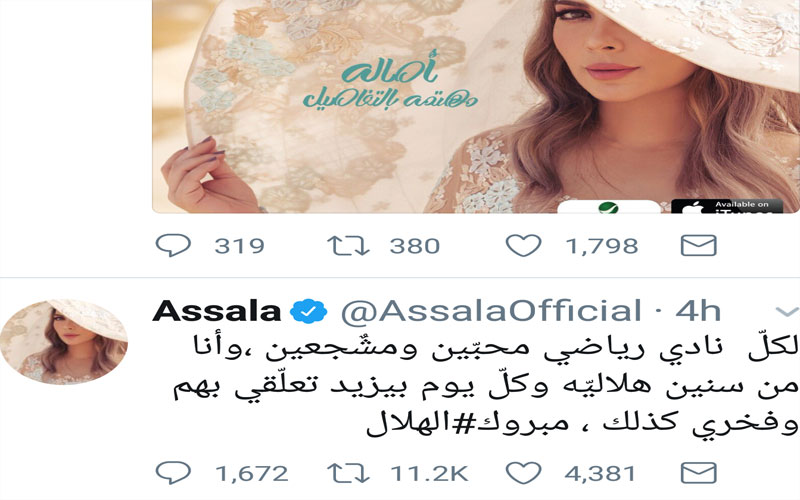Retweet the post with 380 retweets

tap(348, 245)
